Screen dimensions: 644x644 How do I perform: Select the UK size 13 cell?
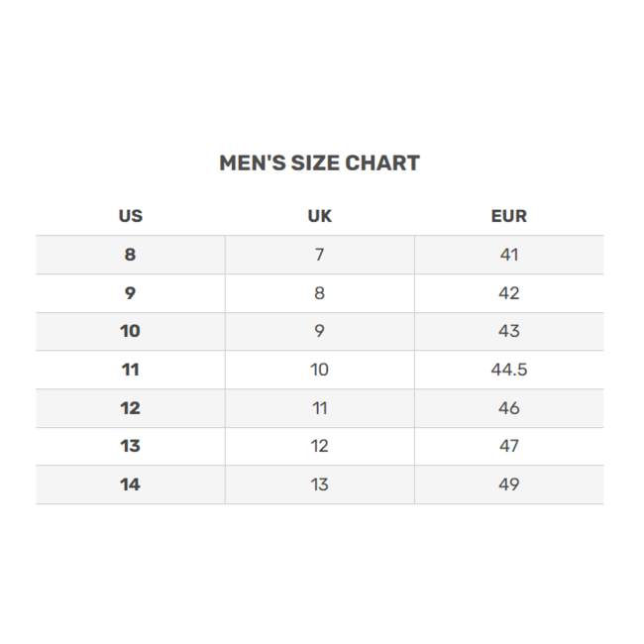[319, 484]
